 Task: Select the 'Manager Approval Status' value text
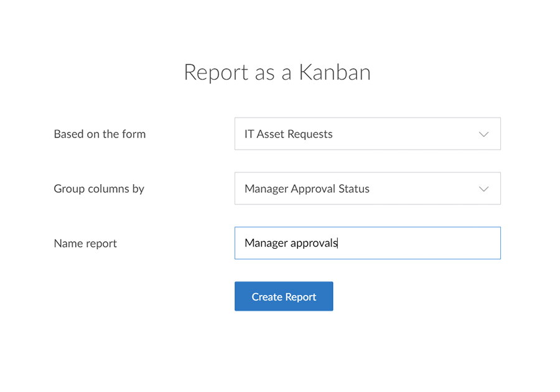[x=307, y=189]
